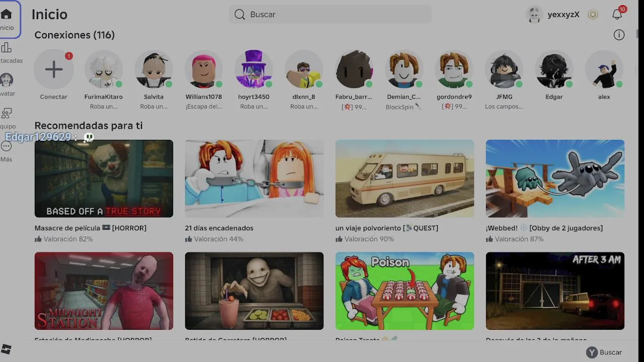Open the Midnight Station game thumbnail
This screenshot has width=644, height=362.
pyautogui.click(x=104, y=291)
